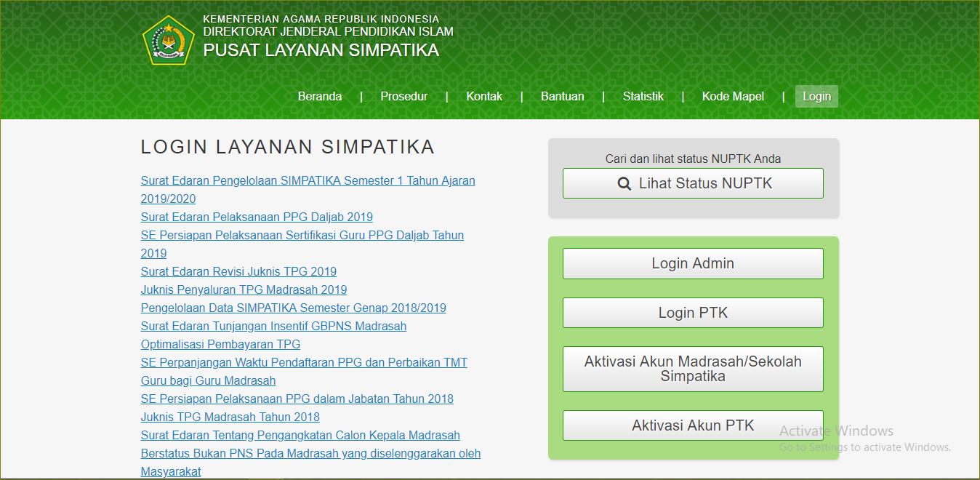Click SE Persiapan Pelaksanaan PPG dalam Jabatan 2018
Screen dimensions: 980x480
[297, 399]
